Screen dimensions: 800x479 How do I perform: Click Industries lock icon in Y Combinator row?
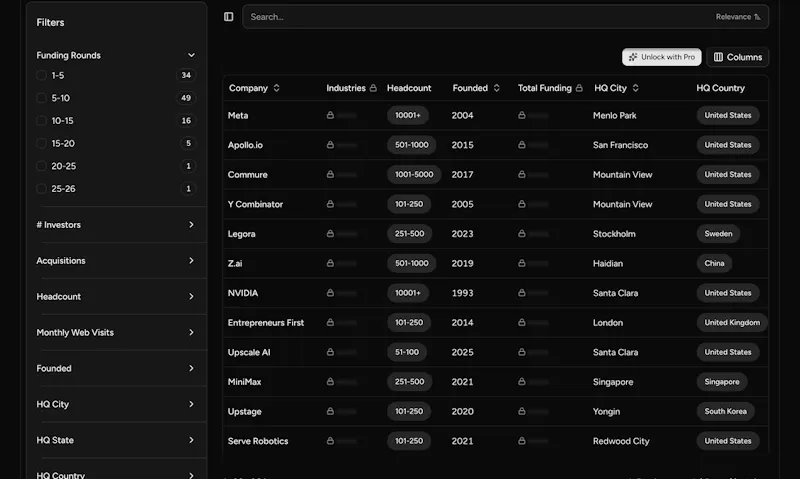330,204
